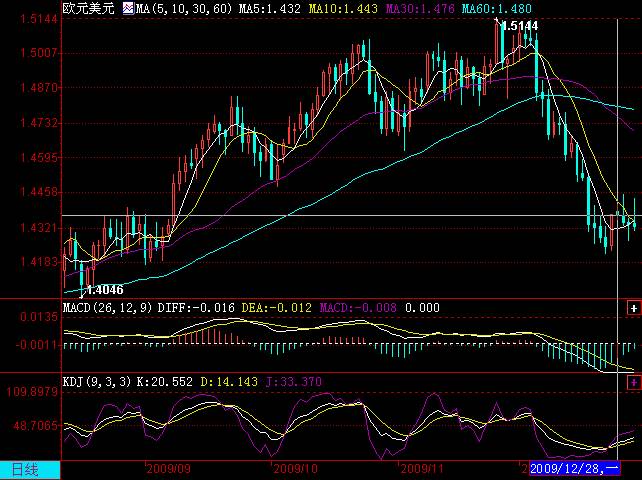Click the 1.4321 price axis label

coord(39,227)
